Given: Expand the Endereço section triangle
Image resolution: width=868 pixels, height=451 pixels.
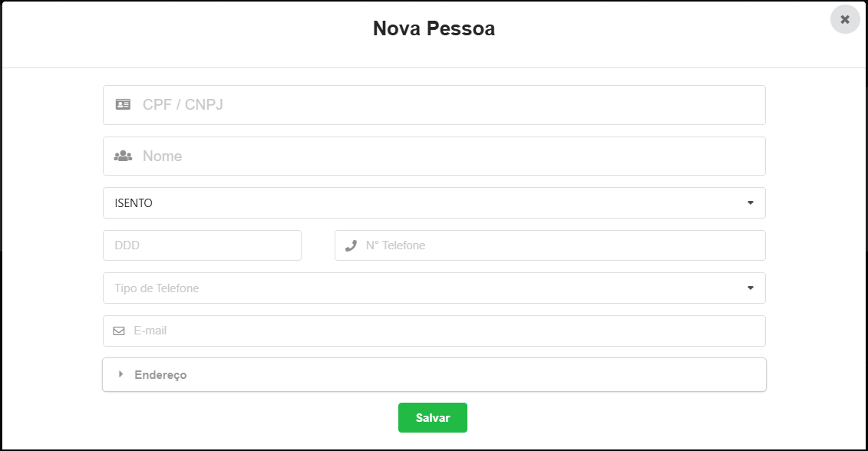Looking at the screenshot, I should 120,374.
